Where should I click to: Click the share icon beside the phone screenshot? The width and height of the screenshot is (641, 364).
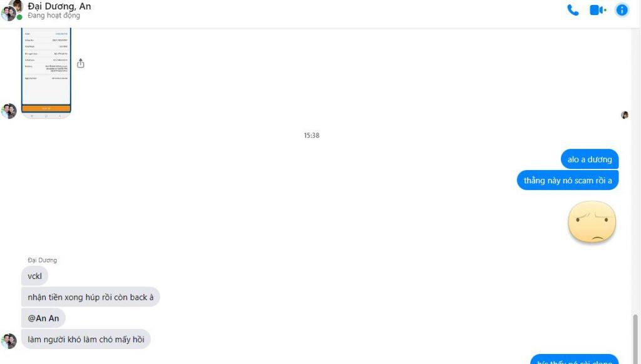[81, 63]
